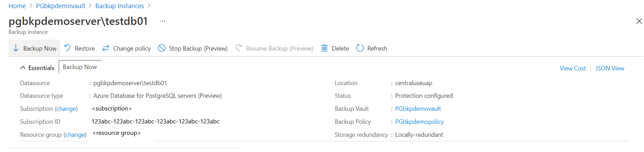Image resolution: width=644 pixels, height=152 pixels.
Task: Open JSON View link
Action: tap(610, 68)
